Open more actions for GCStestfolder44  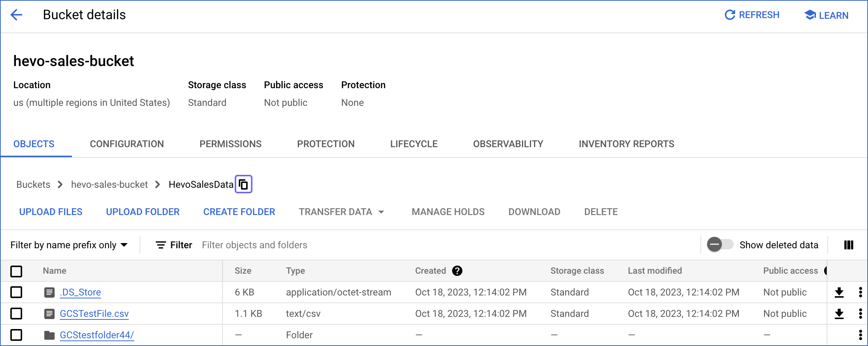pyautogui.click(x=860, y=335)
